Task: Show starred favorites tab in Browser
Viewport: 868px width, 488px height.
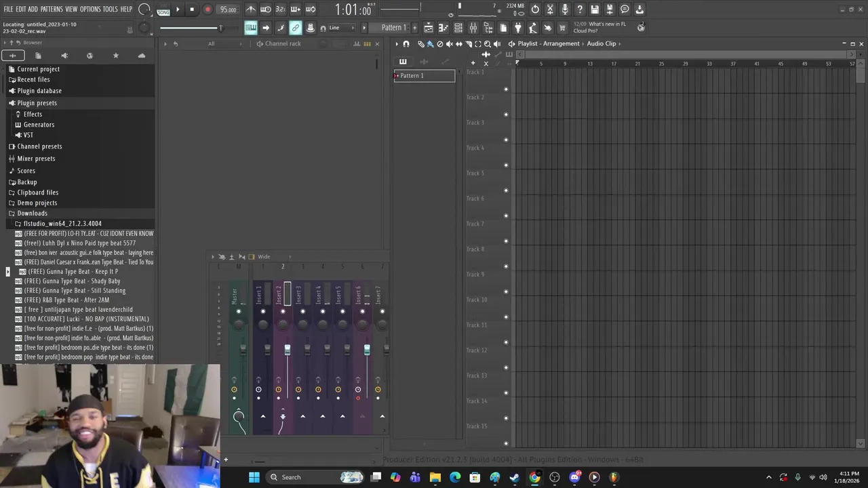Action: [x=115, y=56]
